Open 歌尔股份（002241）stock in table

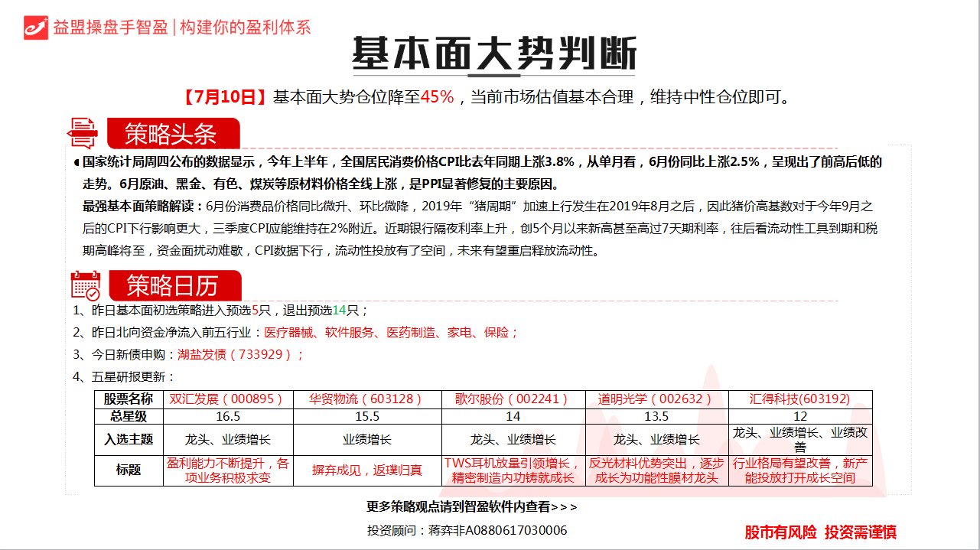[x=513, y=399]
